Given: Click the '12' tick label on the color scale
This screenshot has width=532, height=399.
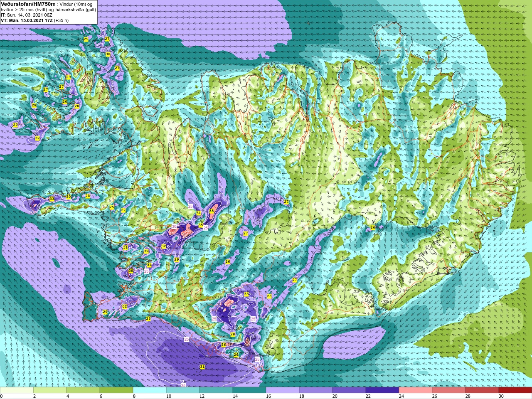Looking at the screenshot, I should coord(202,396).
